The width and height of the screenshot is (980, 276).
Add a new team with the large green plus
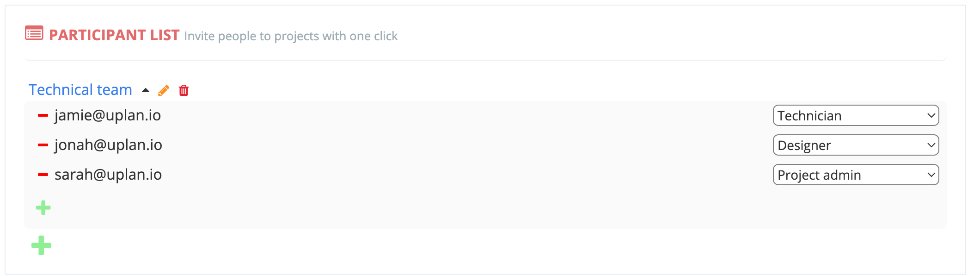point(41,245)
